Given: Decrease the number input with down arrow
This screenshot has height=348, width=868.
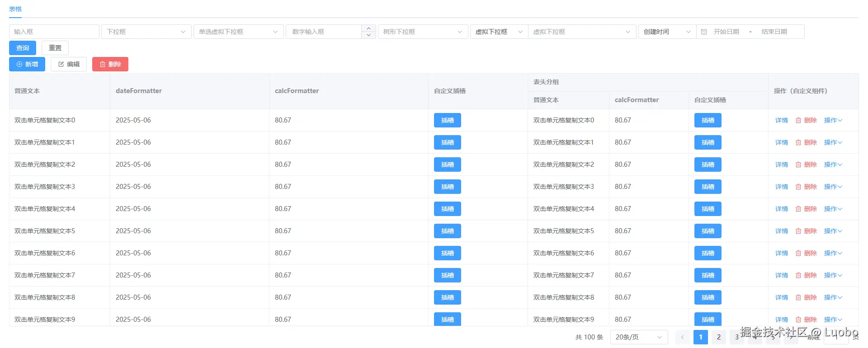Looking at the screenshot, I should point(369,35).
